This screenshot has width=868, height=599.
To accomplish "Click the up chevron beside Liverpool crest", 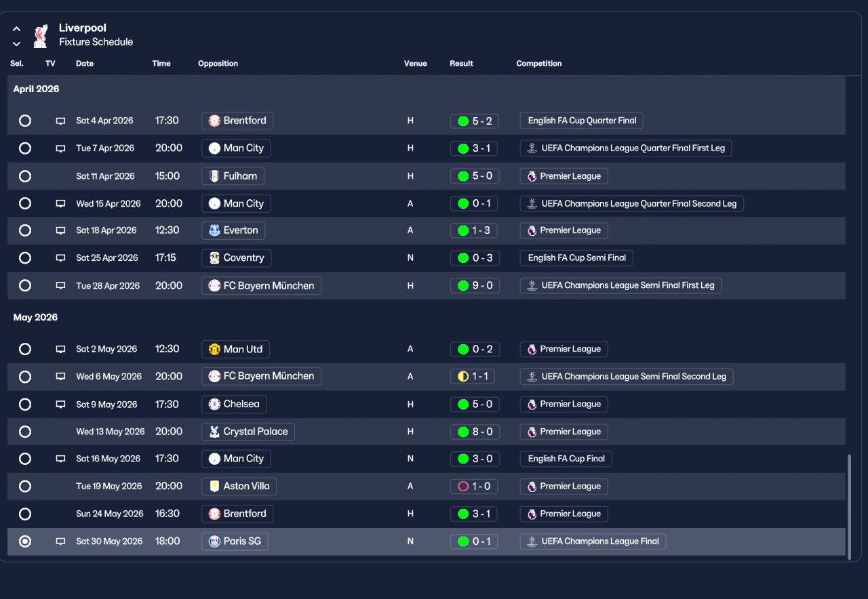I will (16, 29).
